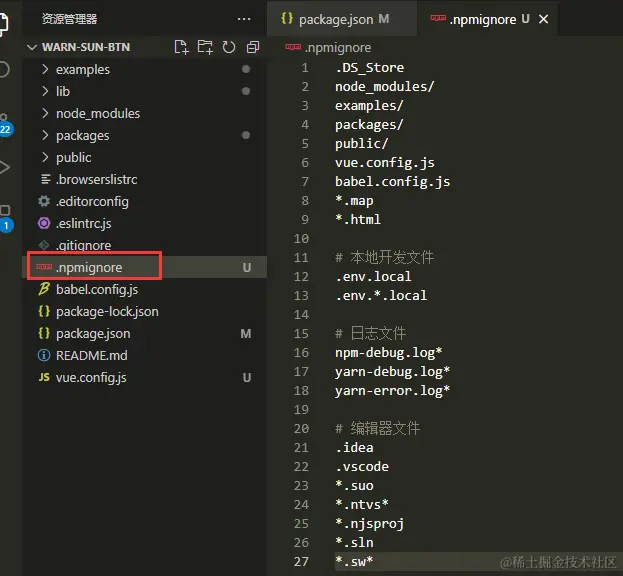Collapse all folders in explorer
Image resolution: width=623 pixels, height=576 pixels.
[253, 47]
